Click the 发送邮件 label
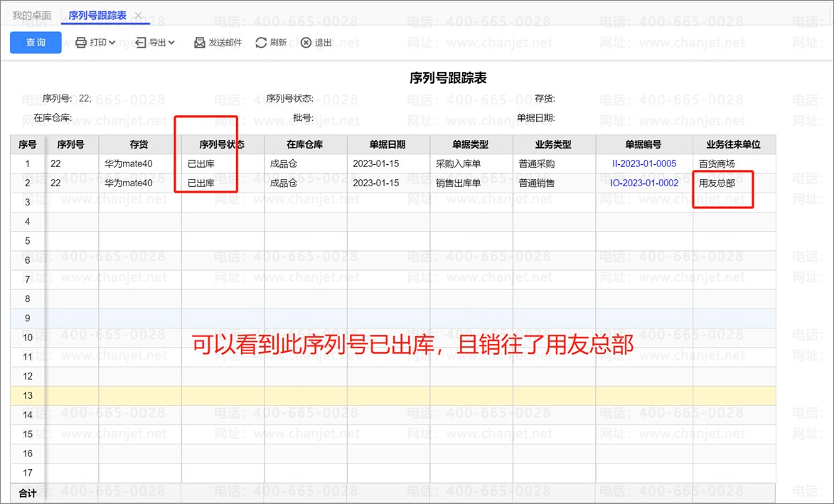Screen dimensions: 834x504 coord(225,43)
